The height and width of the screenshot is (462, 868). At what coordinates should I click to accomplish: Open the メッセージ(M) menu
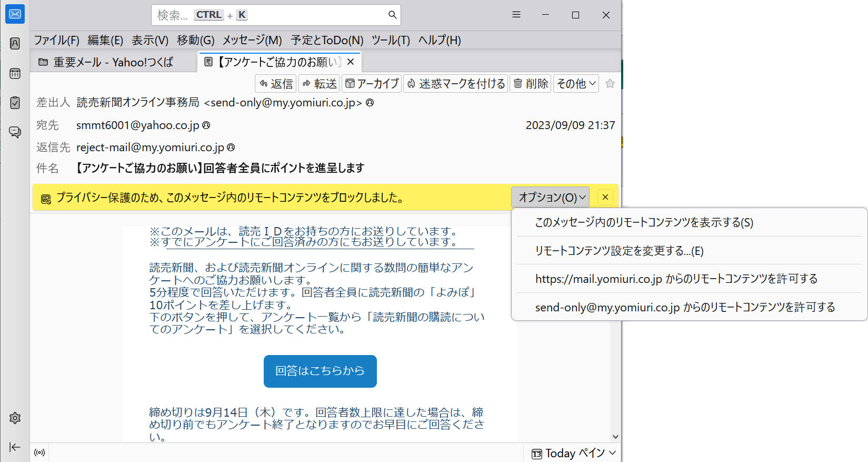[x=252, y=40]
